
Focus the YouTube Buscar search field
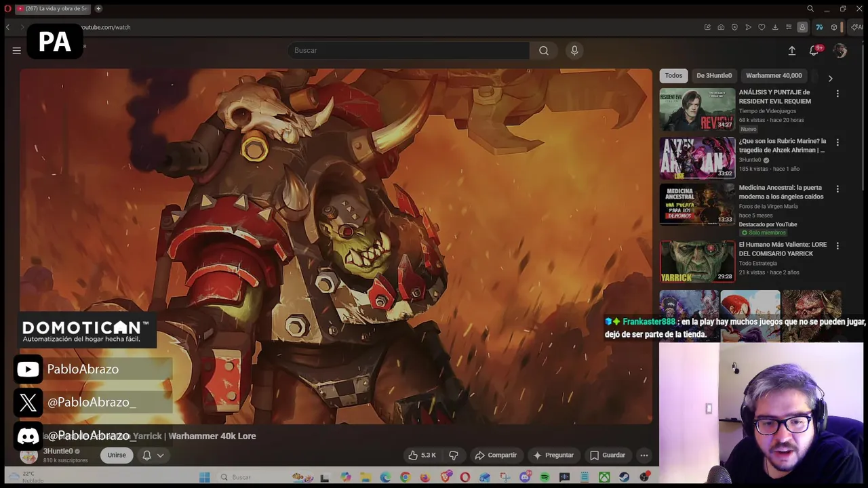[409, 50]
